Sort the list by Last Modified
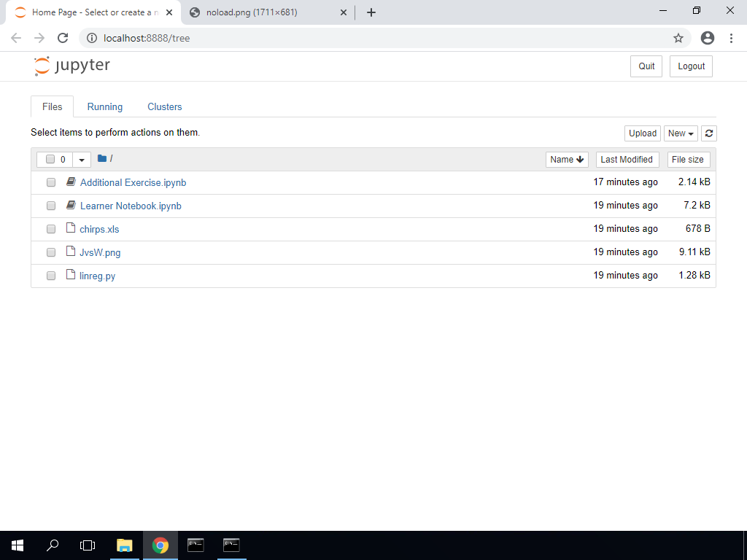747x560 pixels. pyautogui.click(x=627, y=160)
